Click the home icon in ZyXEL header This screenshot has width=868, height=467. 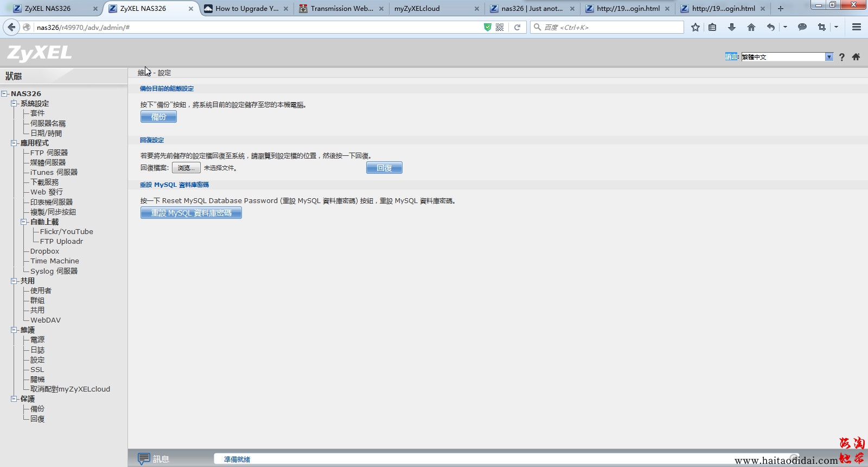click(856, 57)
